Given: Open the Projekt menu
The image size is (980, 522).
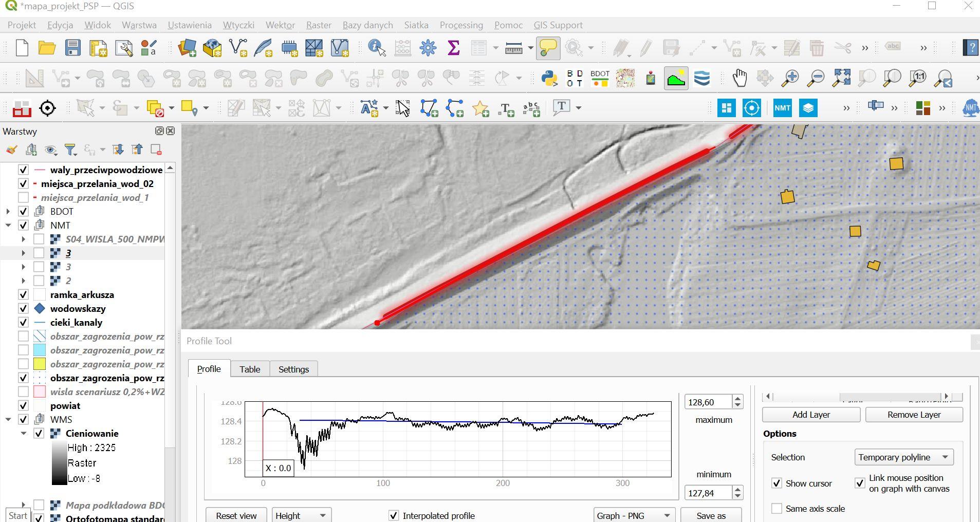Looking at the screenshot, I should pos(22,25).
